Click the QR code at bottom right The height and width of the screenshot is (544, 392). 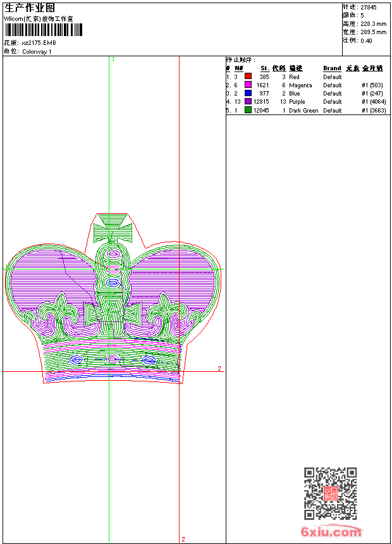[330, 493]
